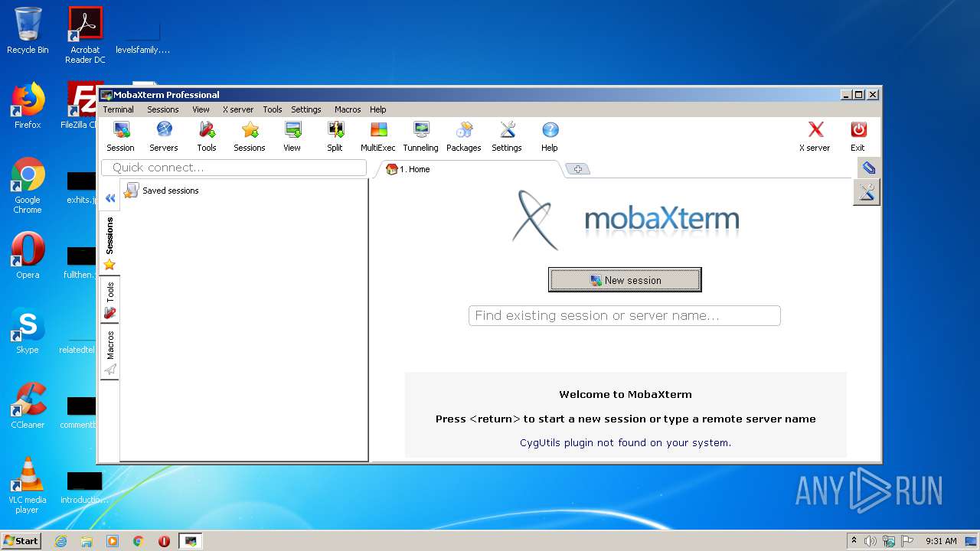Open Firefox desktop shortcut
Viewport: 980px width, 551px height.
[28, 106]
